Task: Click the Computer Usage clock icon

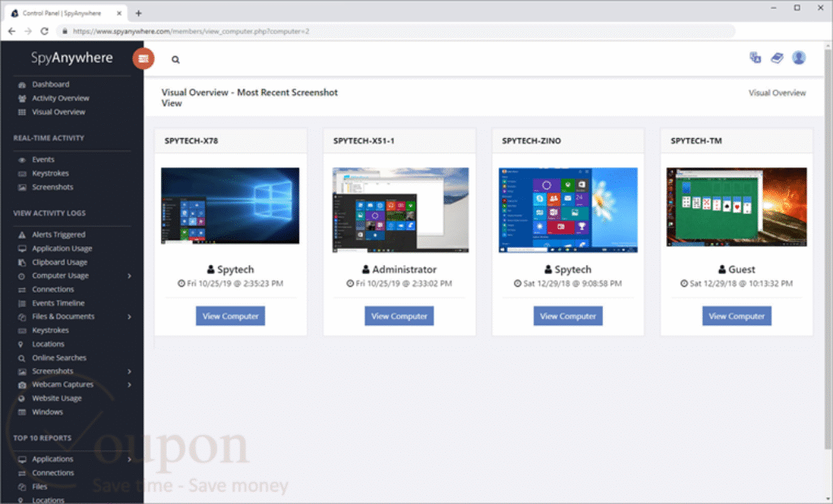Action: [x=22, y=276]
